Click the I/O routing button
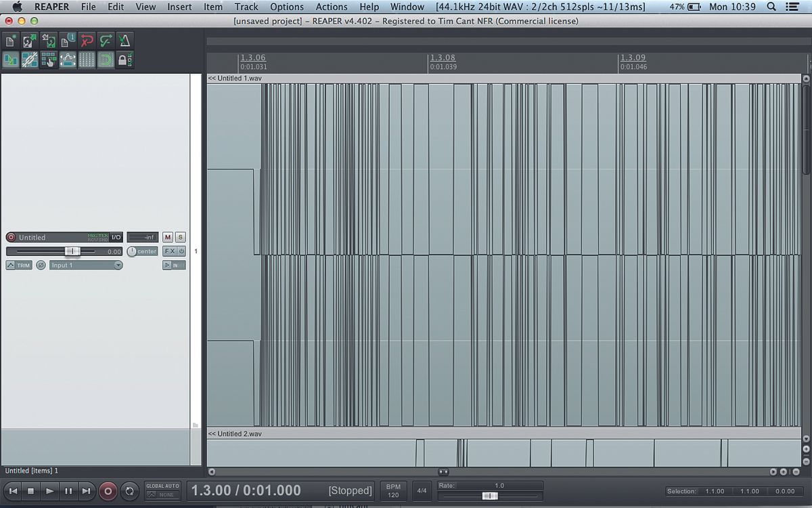 pyautogui.click(x=116, y=237)
